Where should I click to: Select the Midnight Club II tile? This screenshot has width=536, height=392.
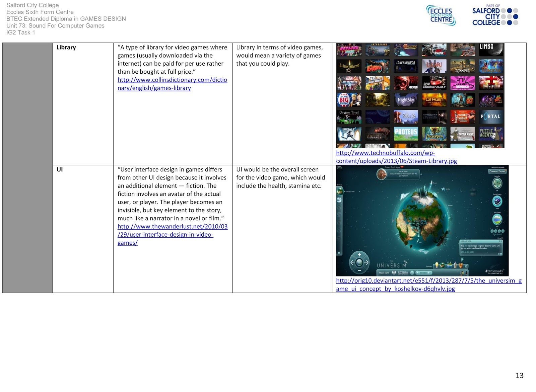(434, 83)
